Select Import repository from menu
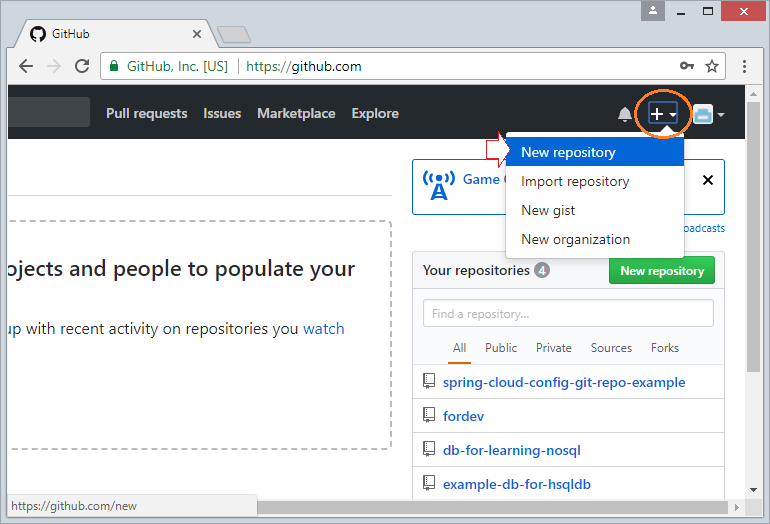Screen dimensions: 770x524 (595, 181)
